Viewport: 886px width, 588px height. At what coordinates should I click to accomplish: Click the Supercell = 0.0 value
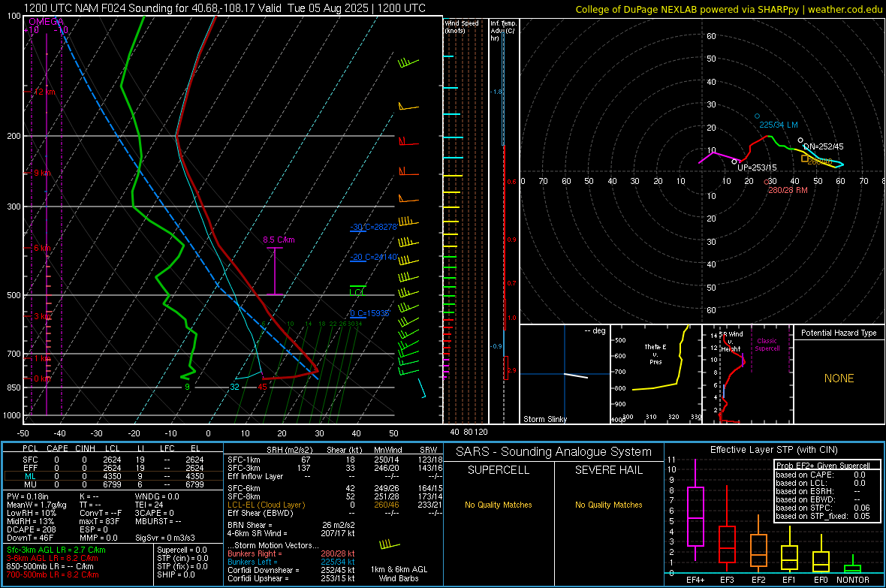tap(182, 550)
